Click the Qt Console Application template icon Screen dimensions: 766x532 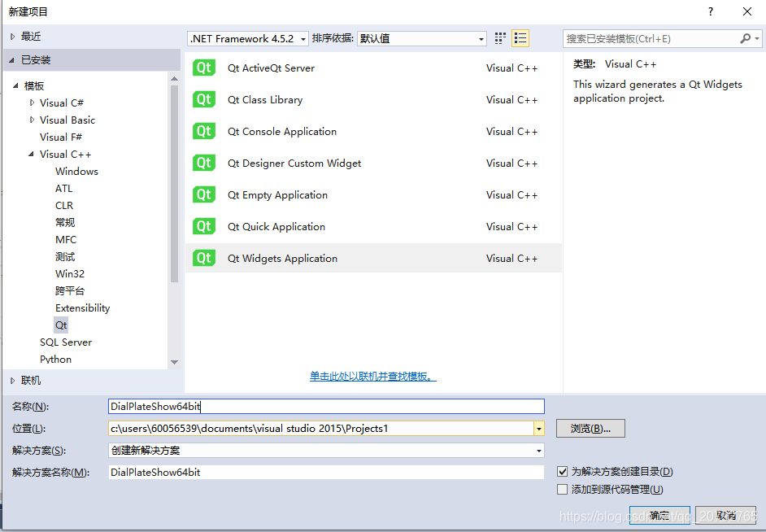[204, 132]
